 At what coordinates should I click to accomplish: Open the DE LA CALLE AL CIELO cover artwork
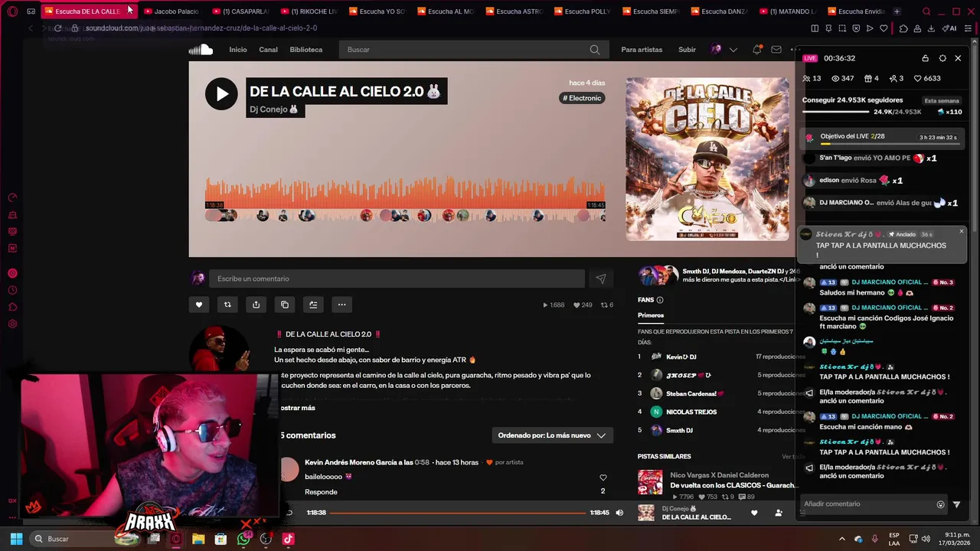[x=707, y=159]
